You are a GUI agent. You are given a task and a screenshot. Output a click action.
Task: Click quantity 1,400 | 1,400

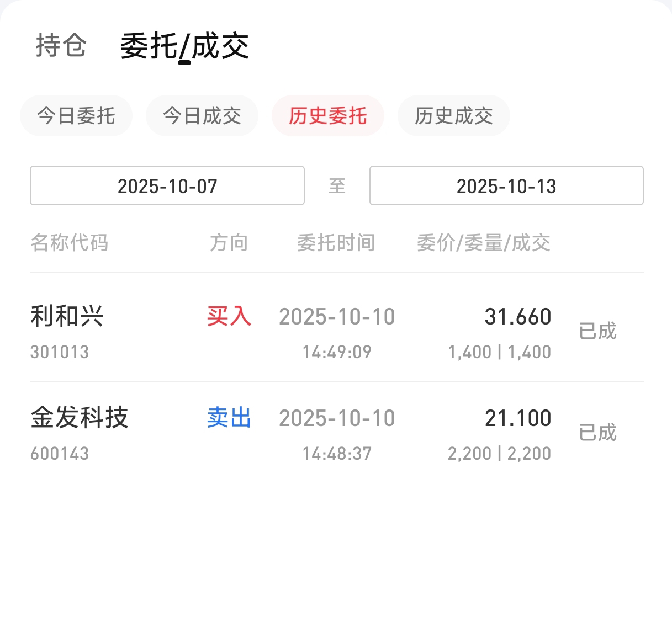(500, 352)
